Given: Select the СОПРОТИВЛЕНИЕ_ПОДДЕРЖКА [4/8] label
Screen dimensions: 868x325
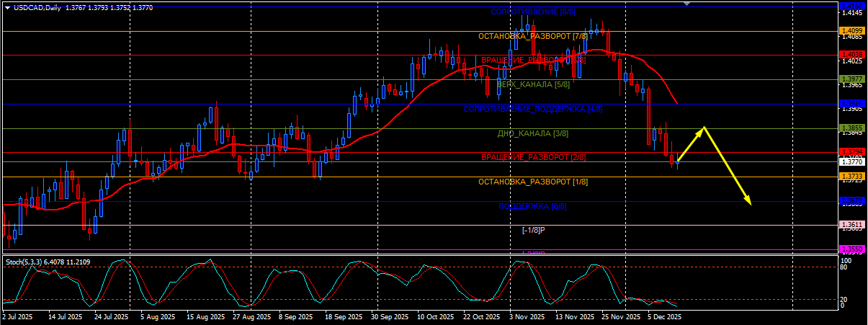Looking at the screenshot, I should (x=533, y=109).
